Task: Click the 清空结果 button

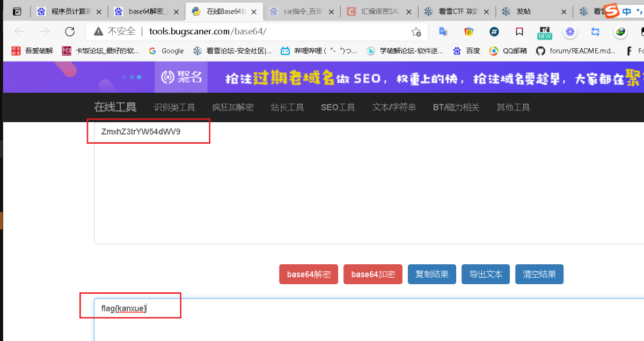Action: click(539, 274)
